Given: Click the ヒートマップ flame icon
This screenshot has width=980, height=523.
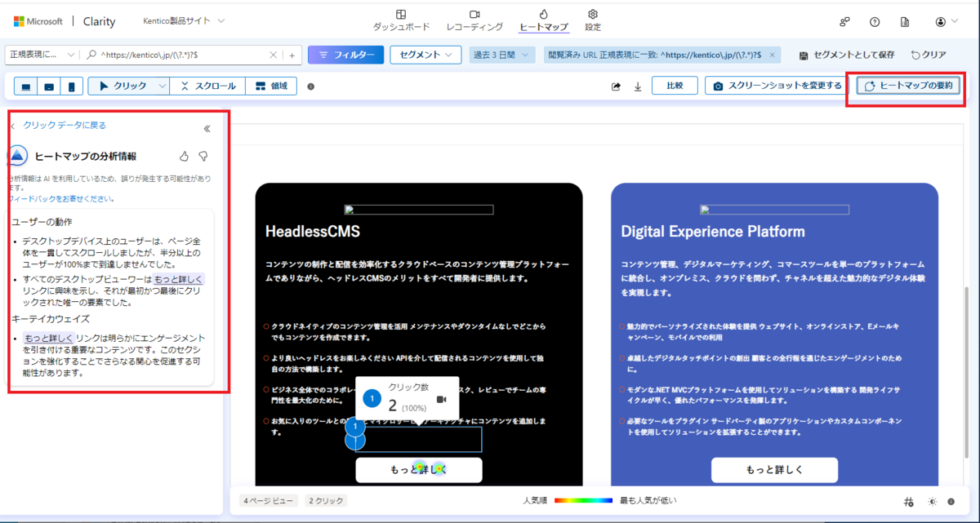Looking at the screenshot, I should pos(544,14).
